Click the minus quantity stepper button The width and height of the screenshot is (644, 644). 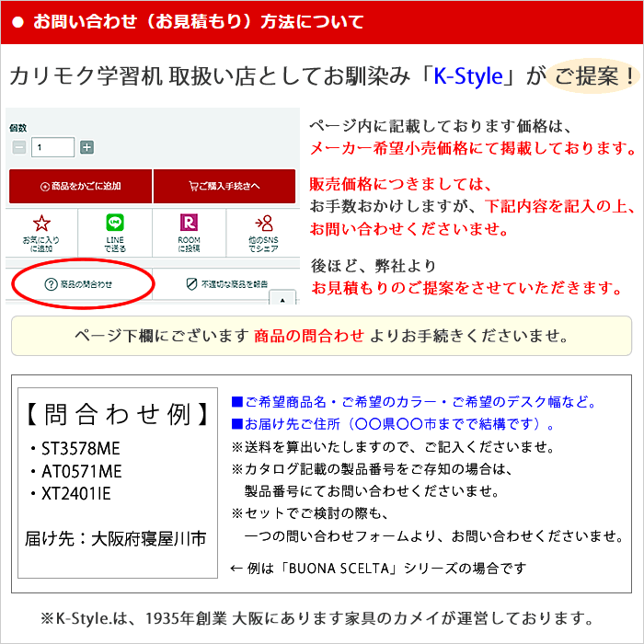[x=19, y=147]
